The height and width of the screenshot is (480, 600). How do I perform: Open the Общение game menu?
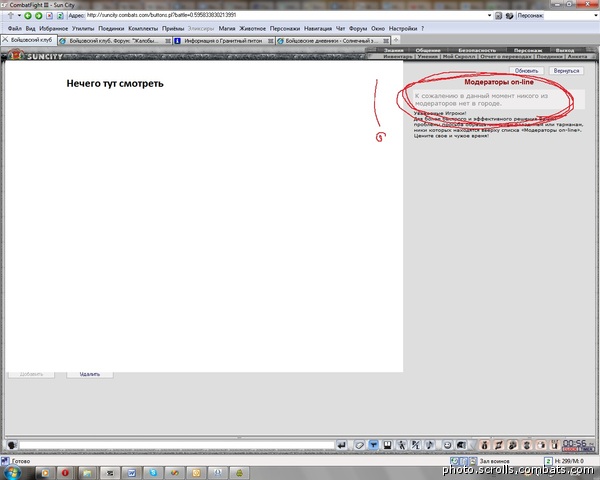(428, 51)
